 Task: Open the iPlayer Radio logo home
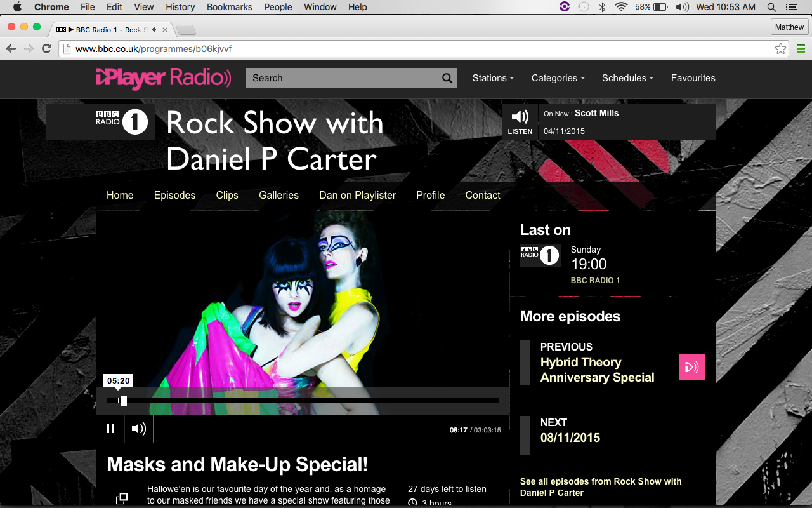tap(164, 78)
